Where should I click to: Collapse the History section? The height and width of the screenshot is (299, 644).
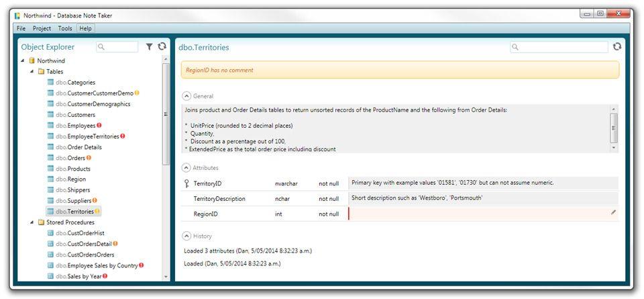point(186,236)
